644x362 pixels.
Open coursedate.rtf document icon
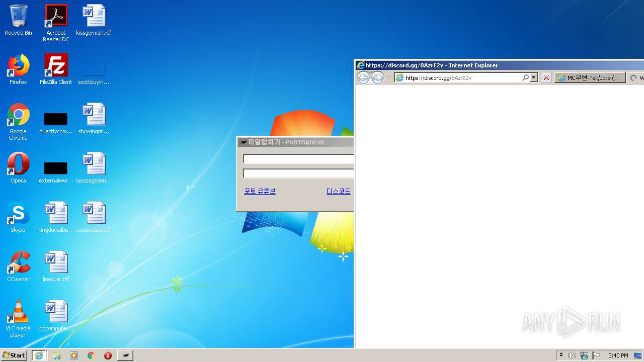(94, 217)
